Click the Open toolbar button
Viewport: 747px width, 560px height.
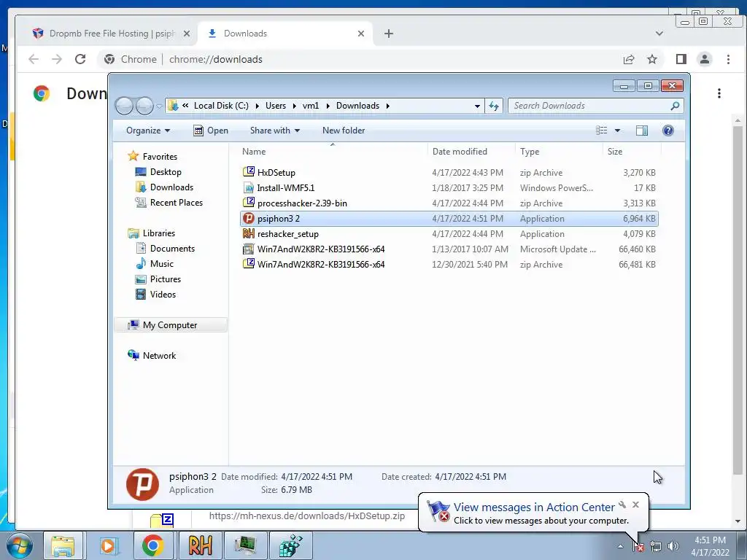coord(211,131)
